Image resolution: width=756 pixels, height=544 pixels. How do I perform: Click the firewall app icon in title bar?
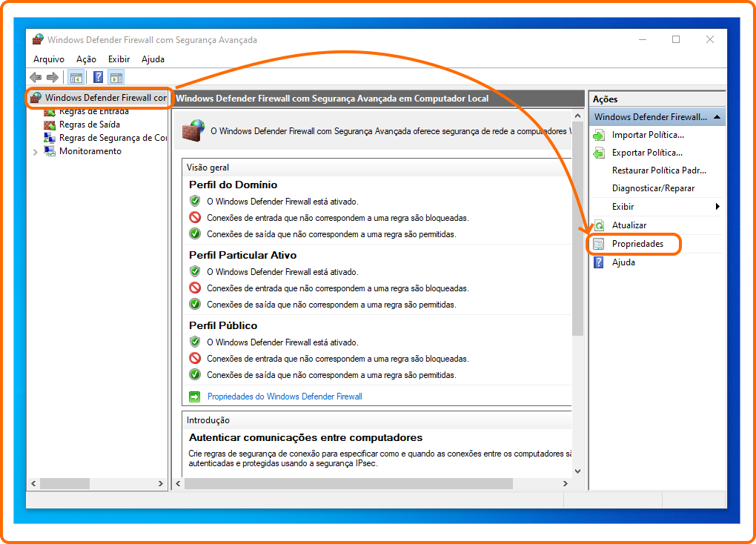pos(38,39)
